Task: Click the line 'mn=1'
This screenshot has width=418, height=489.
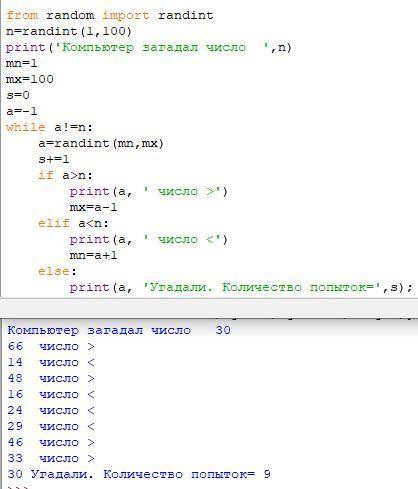Action: coord(22,63)
